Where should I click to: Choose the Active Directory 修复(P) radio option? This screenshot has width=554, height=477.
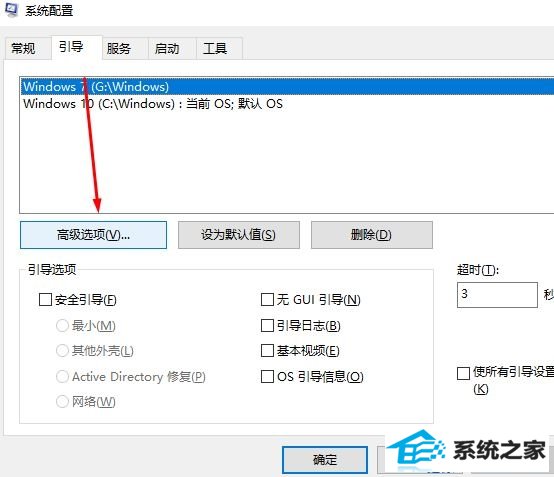[63, 377]
